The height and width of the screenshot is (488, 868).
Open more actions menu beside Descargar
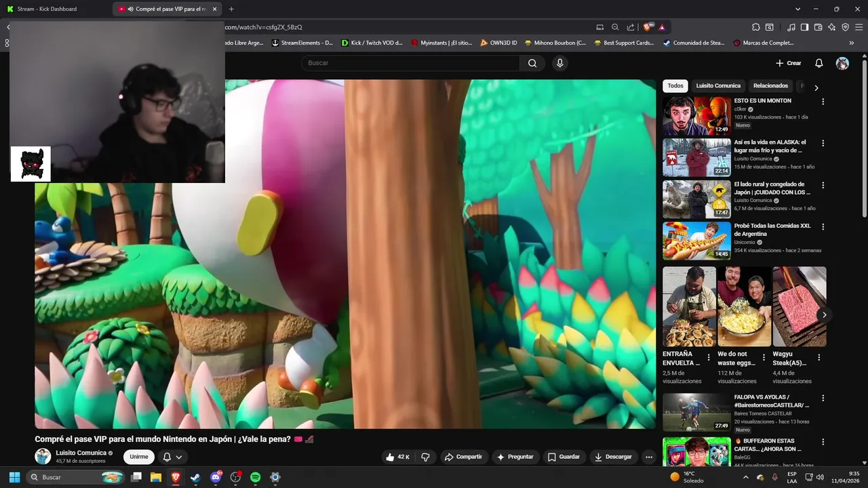click(649, 457)
